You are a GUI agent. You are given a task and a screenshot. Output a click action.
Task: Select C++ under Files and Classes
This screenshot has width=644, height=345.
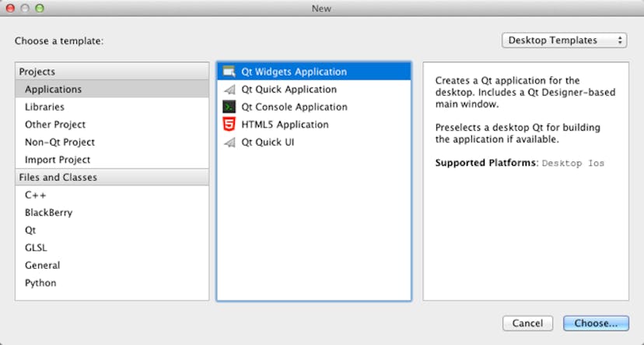(112, 195)
